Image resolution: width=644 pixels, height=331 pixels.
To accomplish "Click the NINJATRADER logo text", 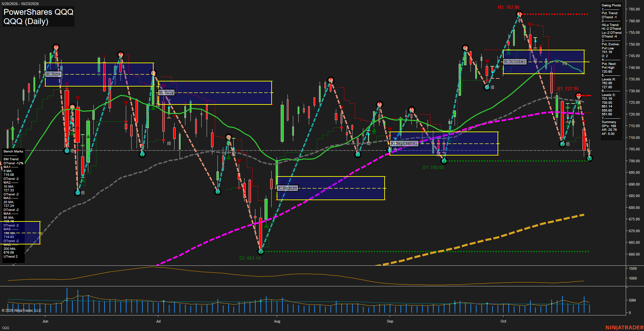I will 624,327.
